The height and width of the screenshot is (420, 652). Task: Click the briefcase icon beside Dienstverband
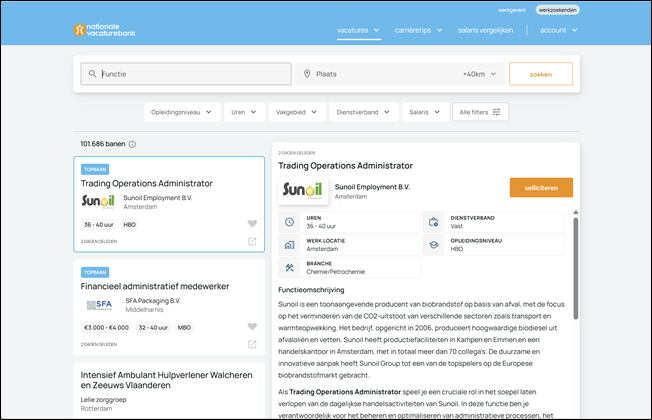[x=433, y=222]
